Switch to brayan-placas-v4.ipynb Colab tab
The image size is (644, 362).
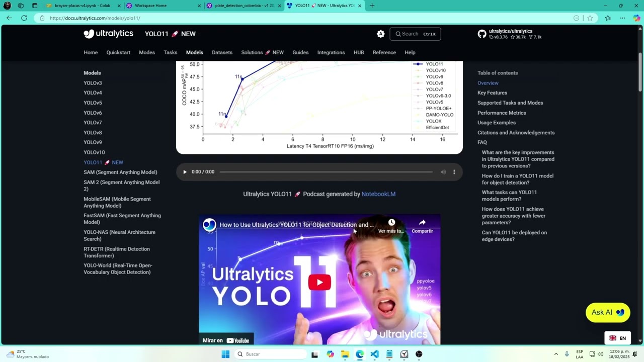[x=83, y=6]
